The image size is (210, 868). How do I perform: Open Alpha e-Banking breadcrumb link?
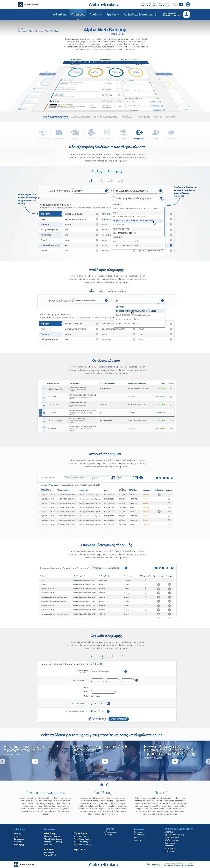click(x=36, y=31)
